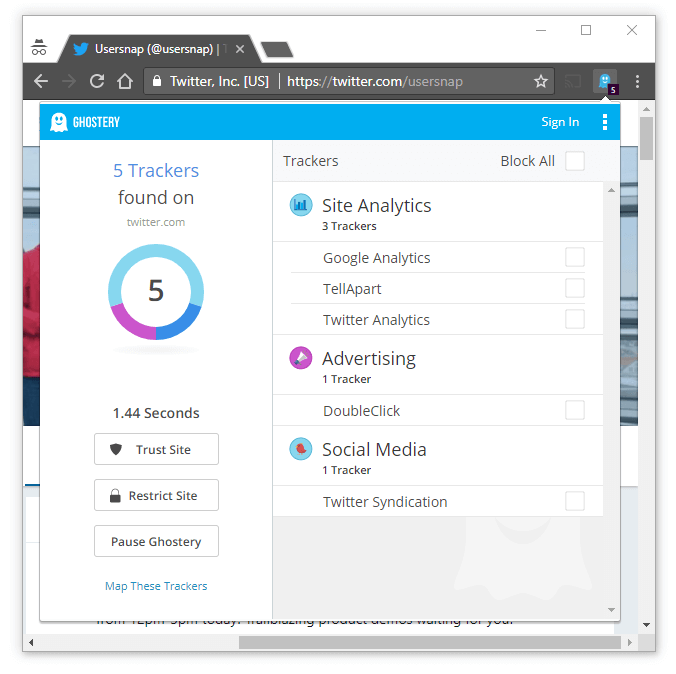Click the URL address bar
This screenshot has width=676, height=674.
point(349,81)
